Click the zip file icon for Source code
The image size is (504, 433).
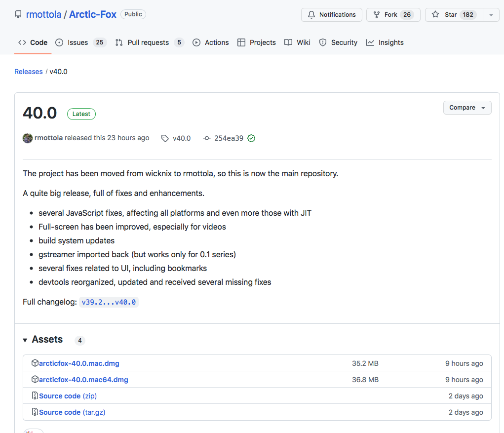tap(35, 396)
